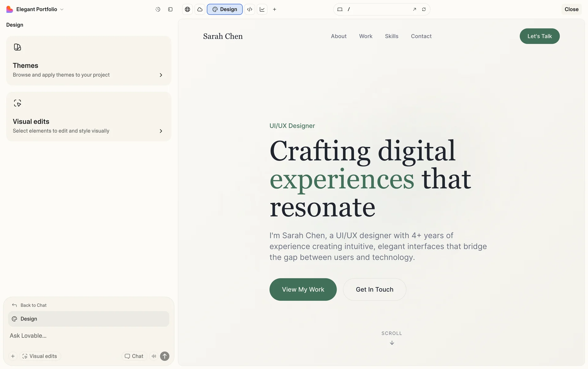Screen dimensions: 588x369
Task: Click the globe preview icon
Action: click(x=187, y=9)
